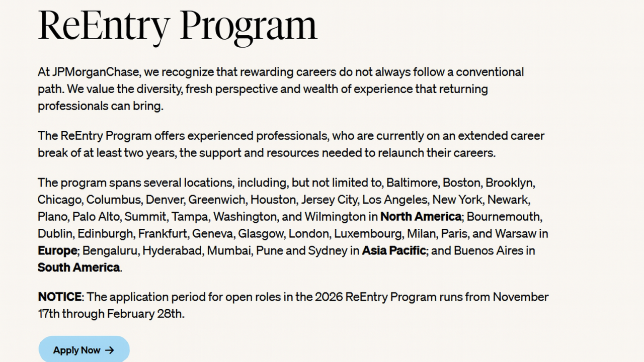Click '2026 ReEntry Program' in the notice
The width and height of the screenshot is (644, 362).
(x=375, y=297)
